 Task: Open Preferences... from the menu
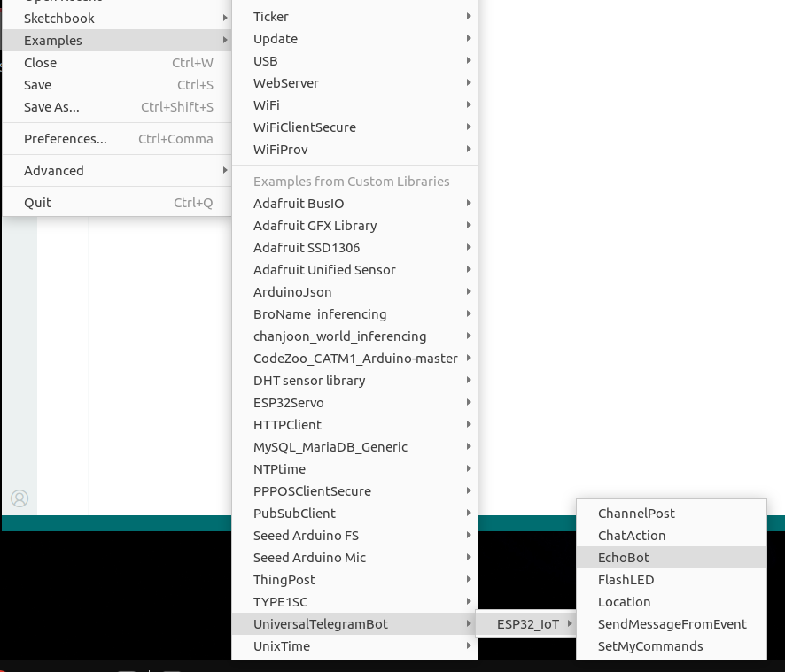pyautogui.click(x=117, y=139)
